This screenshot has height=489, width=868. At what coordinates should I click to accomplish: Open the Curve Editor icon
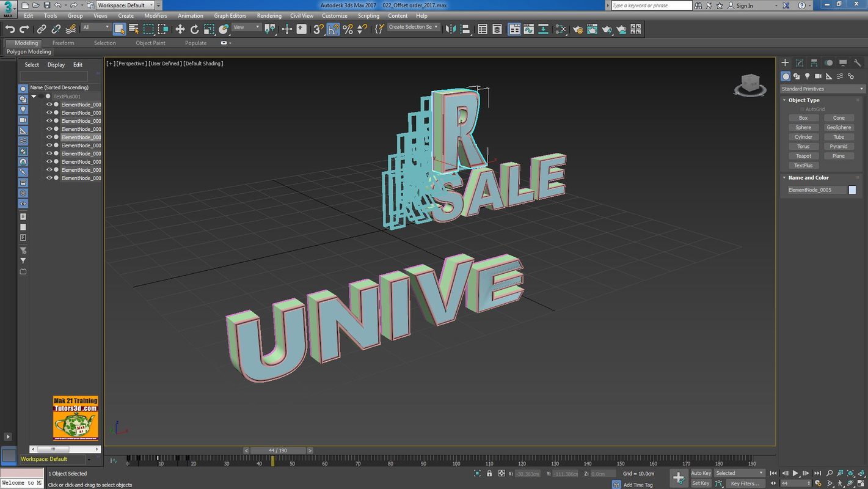528,29
